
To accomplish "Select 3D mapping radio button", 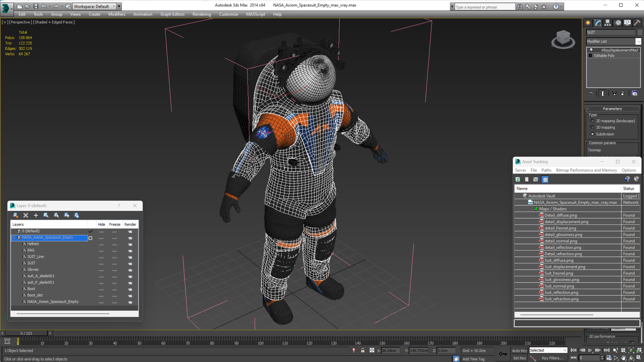I will tap(592, 127).
